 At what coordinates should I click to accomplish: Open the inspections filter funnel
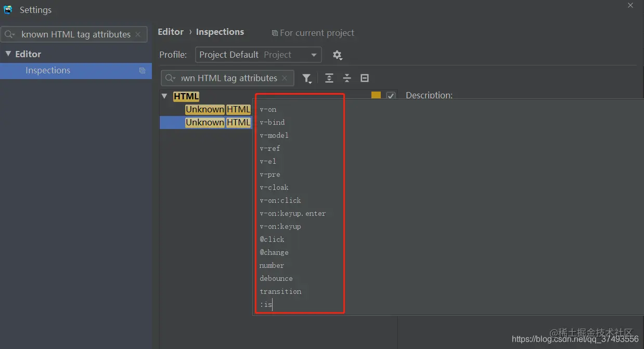(x=307, y=79)
